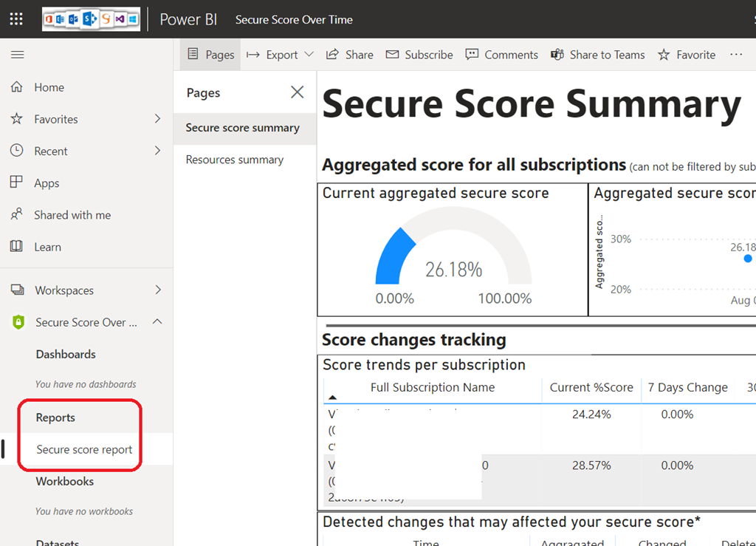Select the Resources summary page
This screenshot has width=756, height=546.
(x=235, y=160)
